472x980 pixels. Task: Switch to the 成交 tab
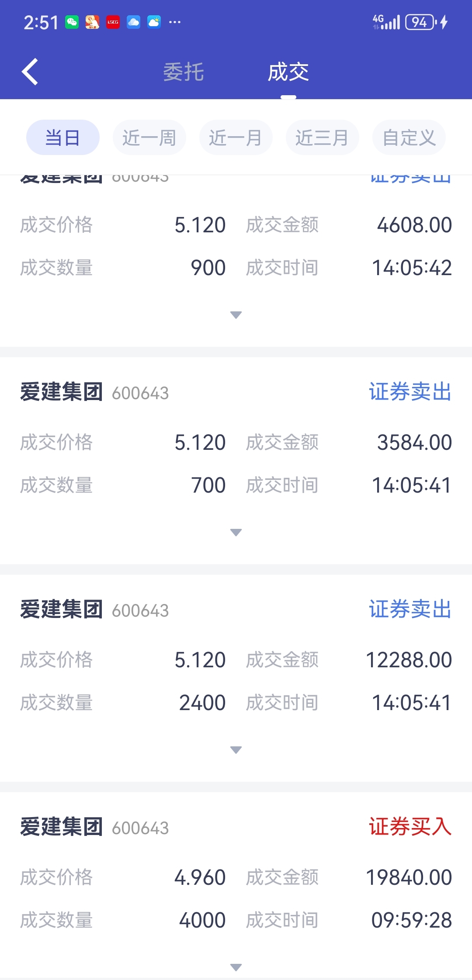click(x=288, y=72)
